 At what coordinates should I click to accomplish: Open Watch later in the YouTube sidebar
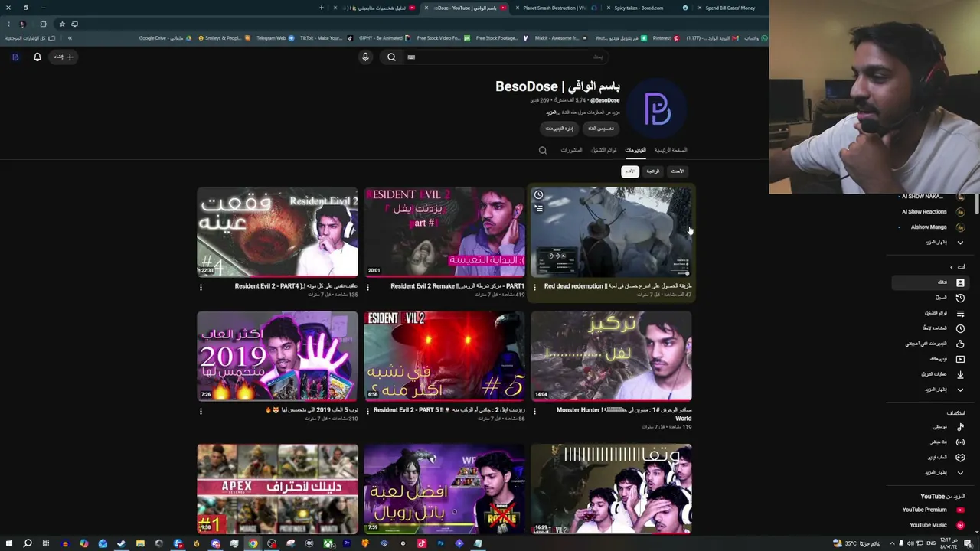coord(931,328)
